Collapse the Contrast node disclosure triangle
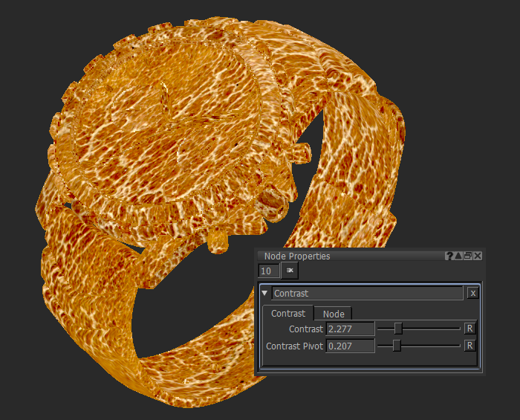 point(264,293)
